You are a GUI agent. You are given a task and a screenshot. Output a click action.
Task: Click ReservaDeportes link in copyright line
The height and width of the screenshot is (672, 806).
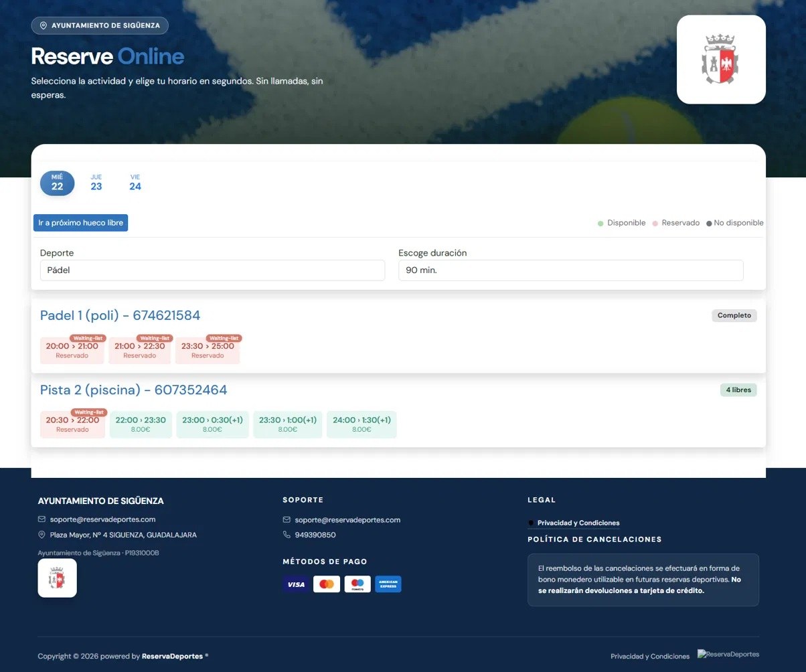[172, 657]
